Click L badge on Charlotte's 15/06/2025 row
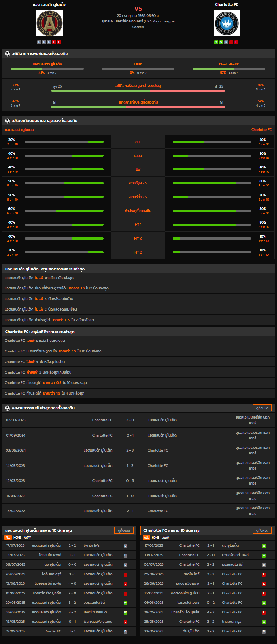The width and height of the screenshot is (277, 644). 264,593
